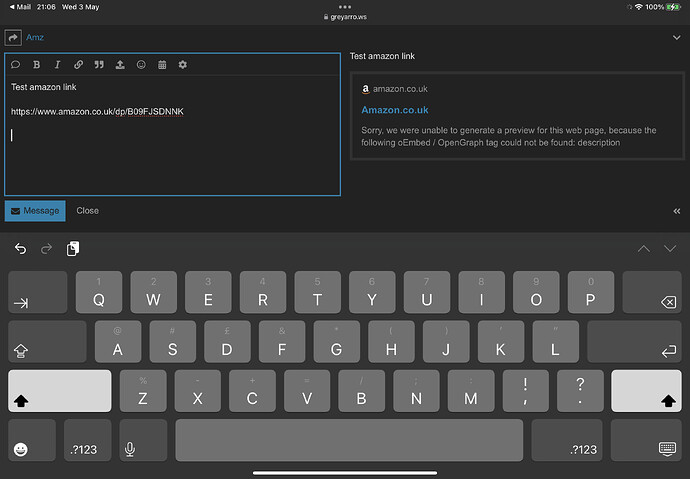Toggle bold formatting in editor
The width and height of the screenshot is (690, 479).
pyautogui.click(x=37, y=65)
